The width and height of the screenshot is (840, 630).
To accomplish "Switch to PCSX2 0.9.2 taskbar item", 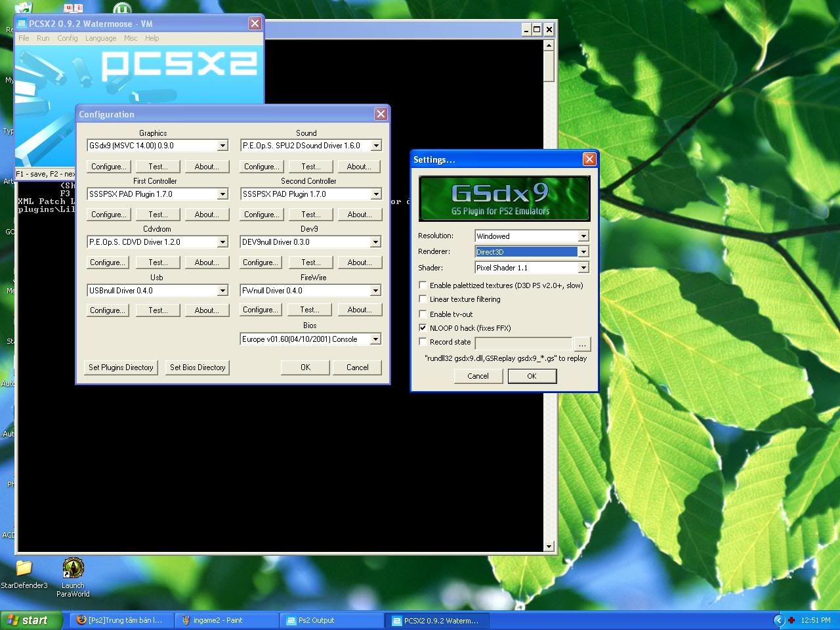I will [437, 620].
